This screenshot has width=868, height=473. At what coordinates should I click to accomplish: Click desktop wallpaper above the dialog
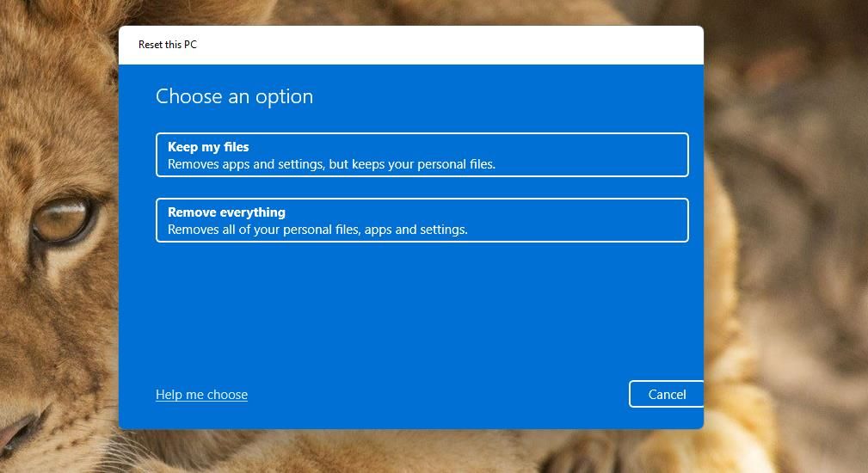tap(413, 12)
